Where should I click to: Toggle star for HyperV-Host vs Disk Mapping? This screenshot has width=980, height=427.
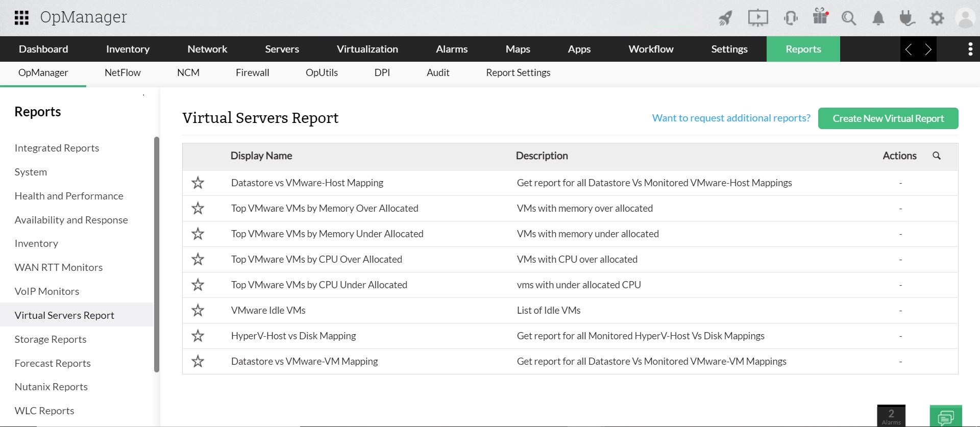(x=198, y=336)
